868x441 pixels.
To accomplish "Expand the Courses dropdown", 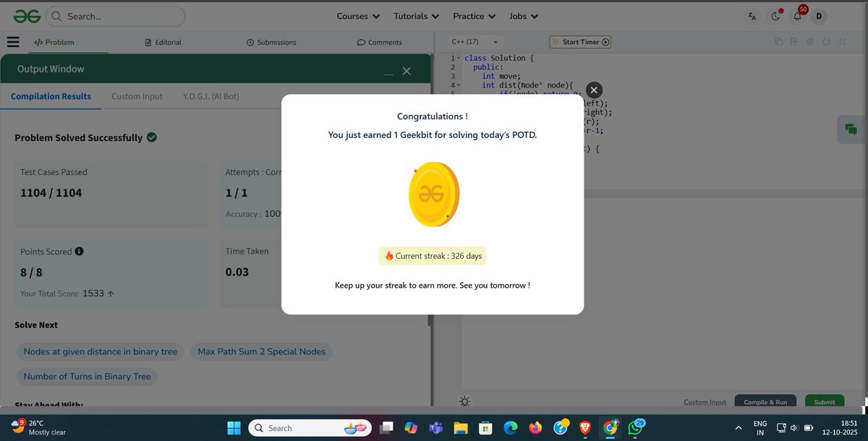I will point(358,16).
